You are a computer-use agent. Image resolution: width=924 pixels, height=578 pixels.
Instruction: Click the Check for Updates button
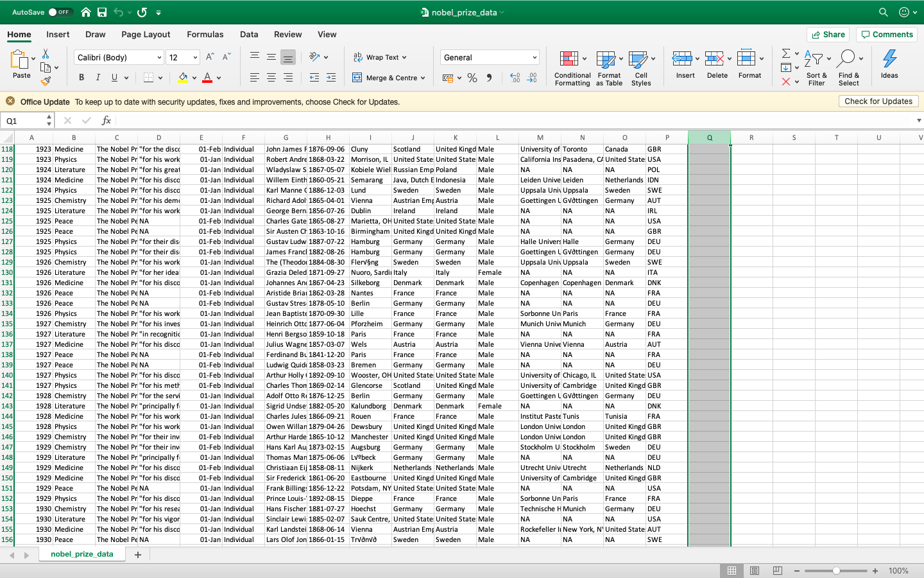[878, 101]
